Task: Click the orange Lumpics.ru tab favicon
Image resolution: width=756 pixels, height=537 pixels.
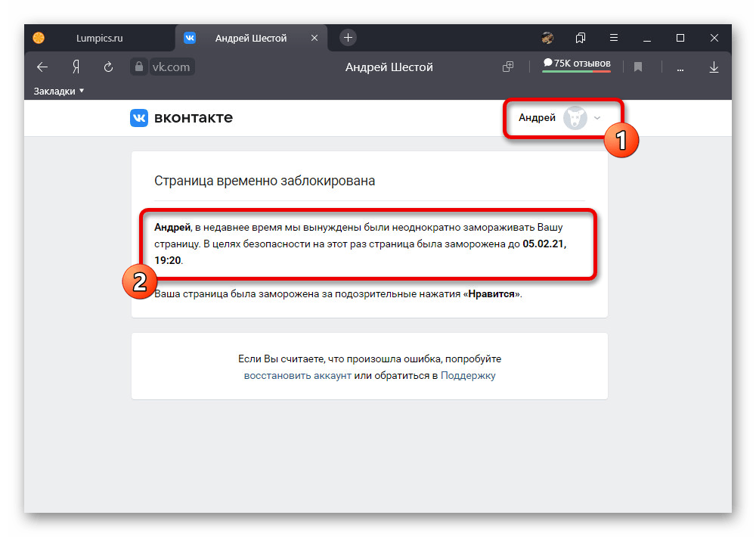Action: (39, 38)
